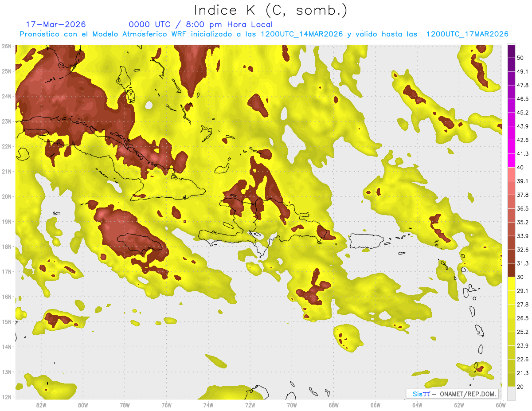
Task: Click the "70W" longitude label
Action: tap(292, 405)
